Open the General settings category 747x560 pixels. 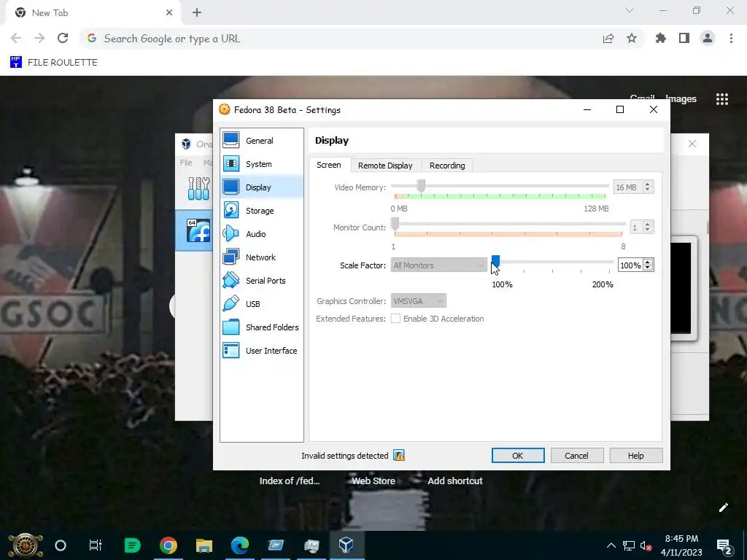pyautogui.click(x=262, y=141)
